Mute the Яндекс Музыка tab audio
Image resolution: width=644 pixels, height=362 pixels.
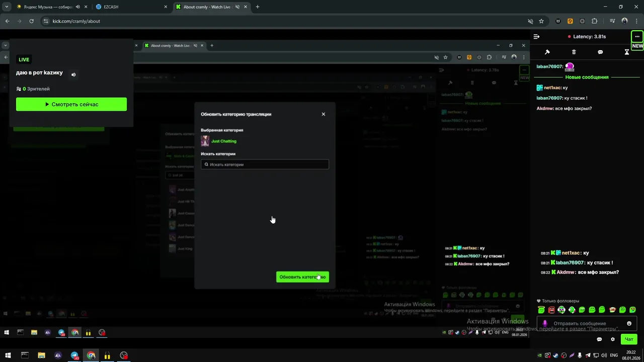point(77,7)
